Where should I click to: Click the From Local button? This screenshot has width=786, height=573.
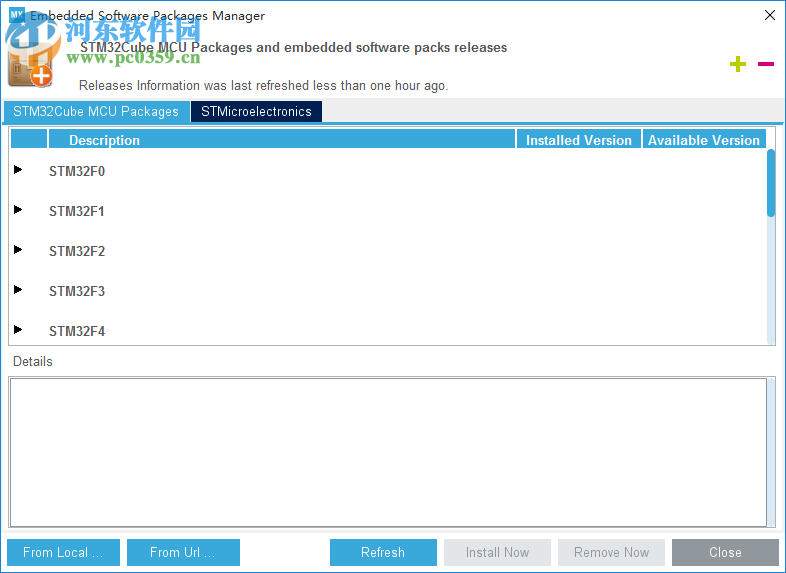pyautogui.click(x=63, y=552)
